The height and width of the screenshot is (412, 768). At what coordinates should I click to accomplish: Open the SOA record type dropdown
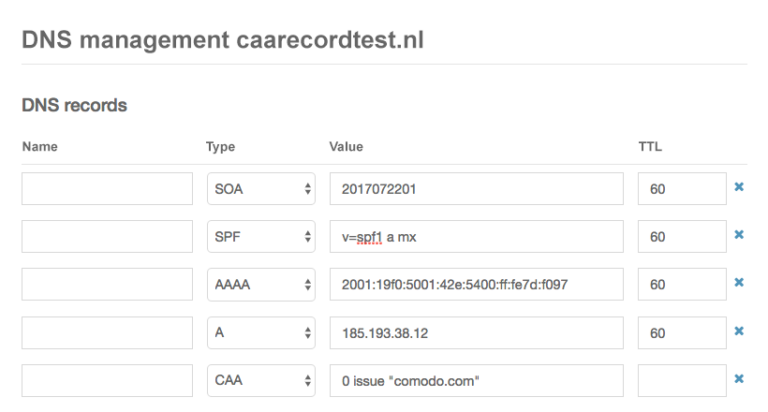pos(262,189)
